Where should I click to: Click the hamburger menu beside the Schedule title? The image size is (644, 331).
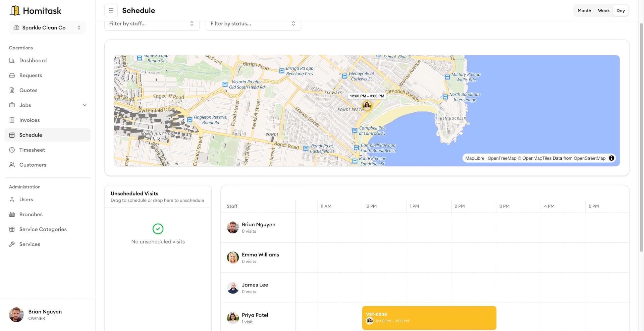111,10
